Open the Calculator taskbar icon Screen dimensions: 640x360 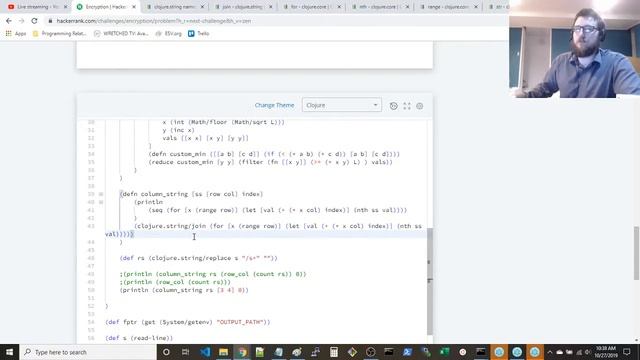pyautogui.click(x=334, y=352)
